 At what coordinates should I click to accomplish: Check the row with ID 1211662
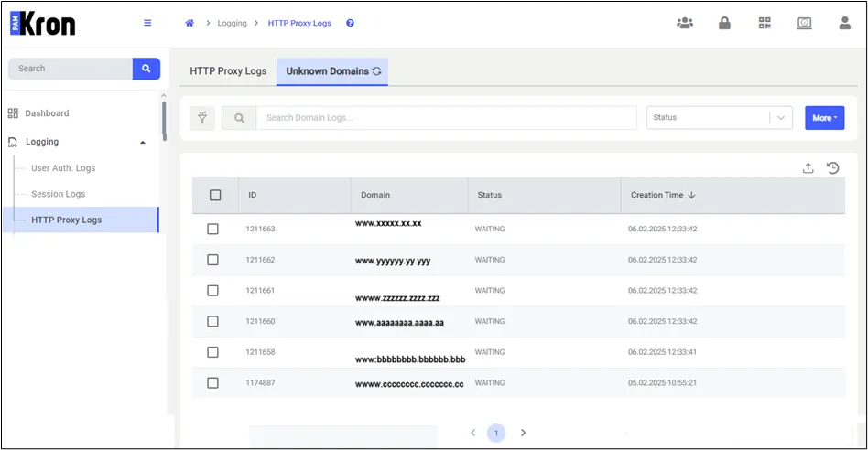[x=212, y=260]
